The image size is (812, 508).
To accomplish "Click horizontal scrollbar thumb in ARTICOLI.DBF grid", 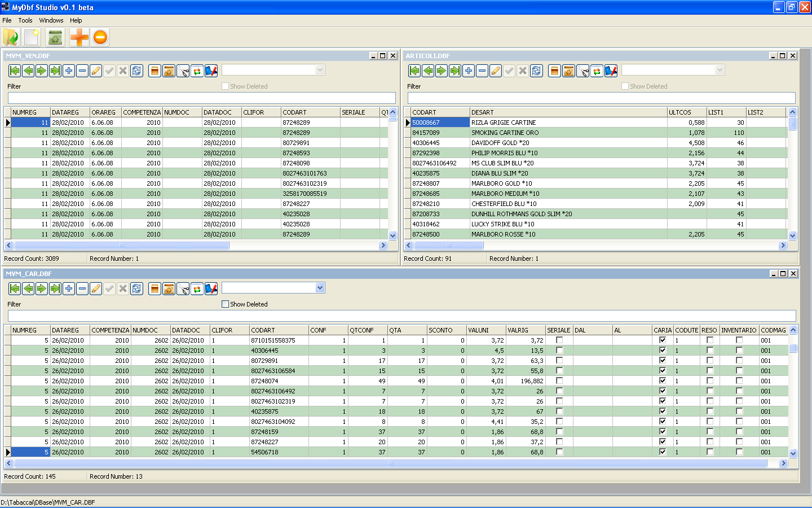I will coord(448,246).
